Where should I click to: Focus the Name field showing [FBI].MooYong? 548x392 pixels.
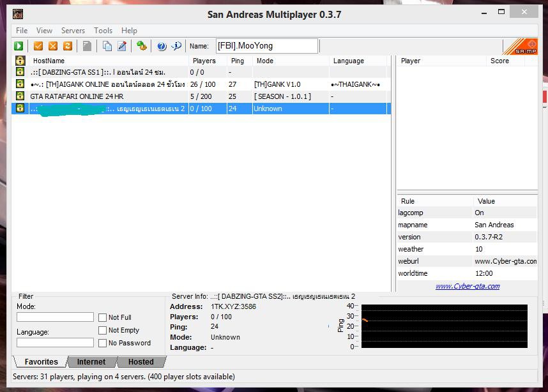(x=267, y=46)
